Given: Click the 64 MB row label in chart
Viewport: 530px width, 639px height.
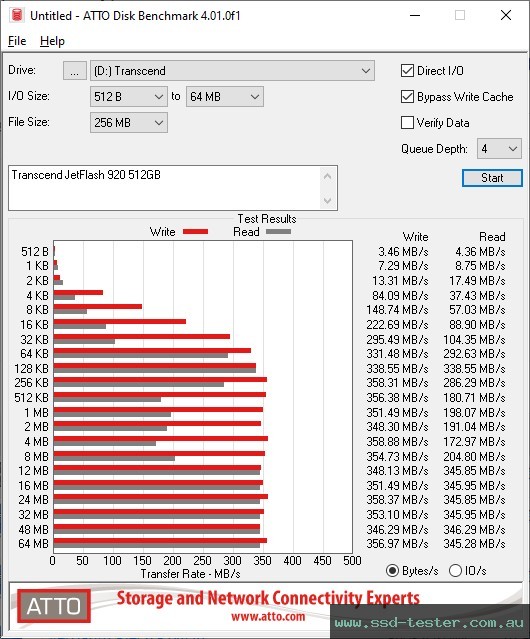Looking at the screenshot, I should [33, 544].
